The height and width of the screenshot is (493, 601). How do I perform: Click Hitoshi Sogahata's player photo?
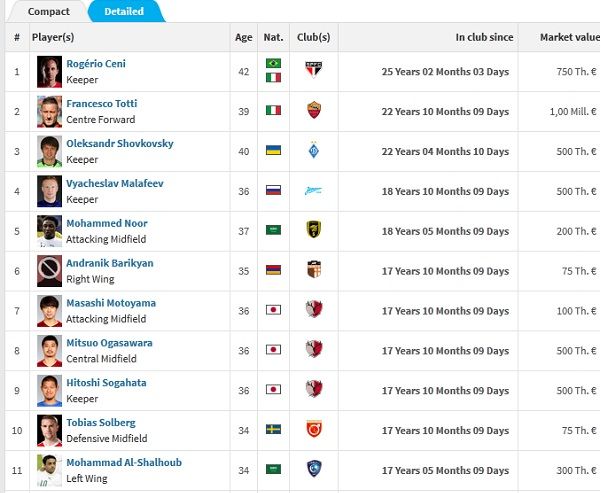(49, 390)
